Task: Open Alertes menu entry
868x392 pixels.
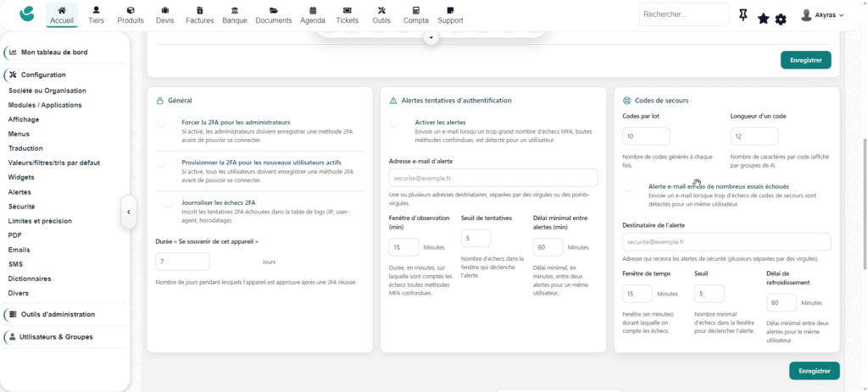Action: click(x=19, y=192)
